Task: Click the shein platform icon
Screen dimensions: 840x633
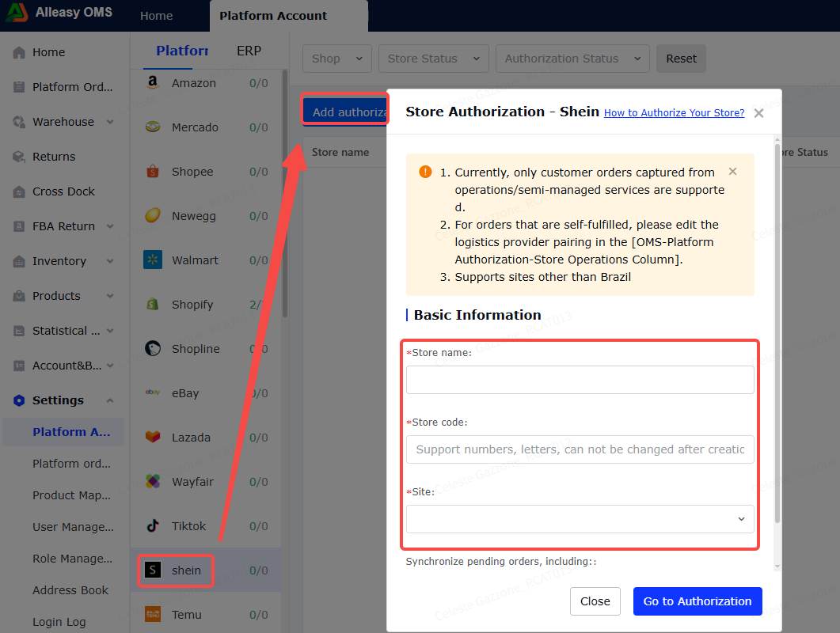Action: 153,570
